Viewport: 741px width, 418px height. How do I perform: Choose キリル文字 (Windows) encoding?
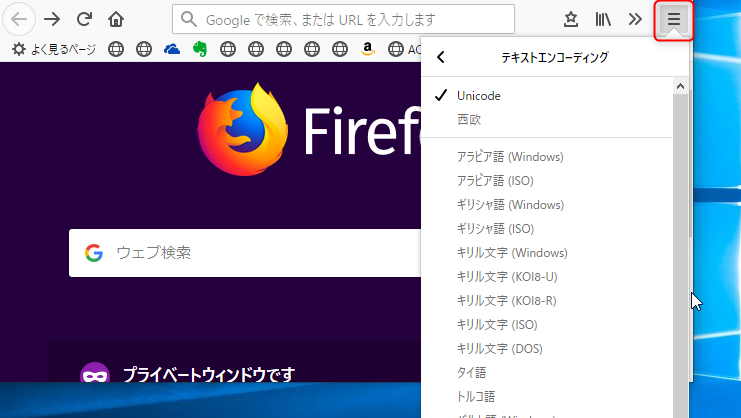(x=546, y=253)
